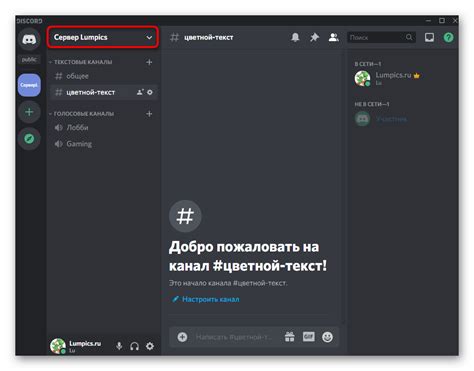Open the emoji picker smiley
Image resolution: width=474 pixels, height=371 pixels.
click(x=327, y=337)
